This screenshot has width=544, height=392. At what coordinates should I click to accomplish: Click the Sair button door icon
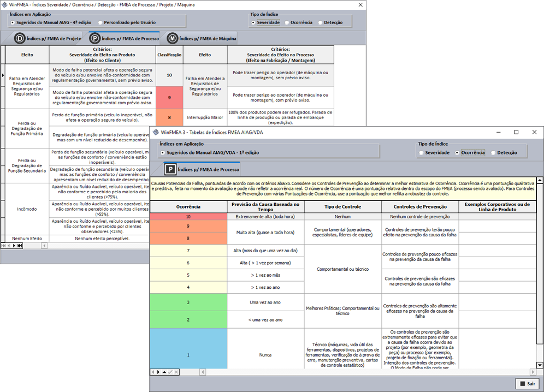tap(522, 383)
